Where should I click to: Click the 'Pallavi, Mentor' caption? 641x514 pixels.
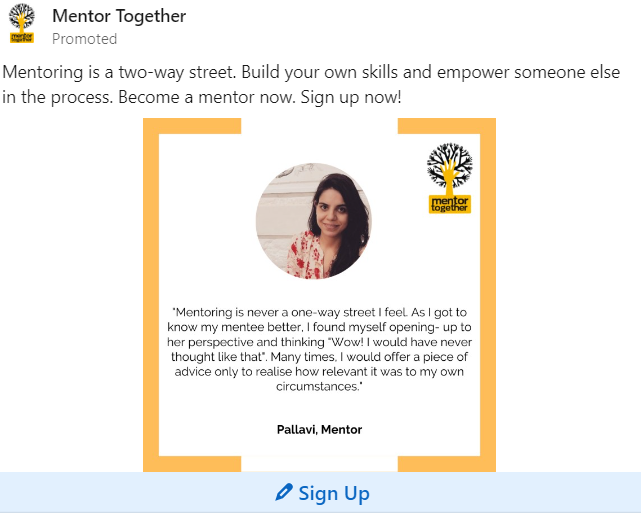click(319, 429)
